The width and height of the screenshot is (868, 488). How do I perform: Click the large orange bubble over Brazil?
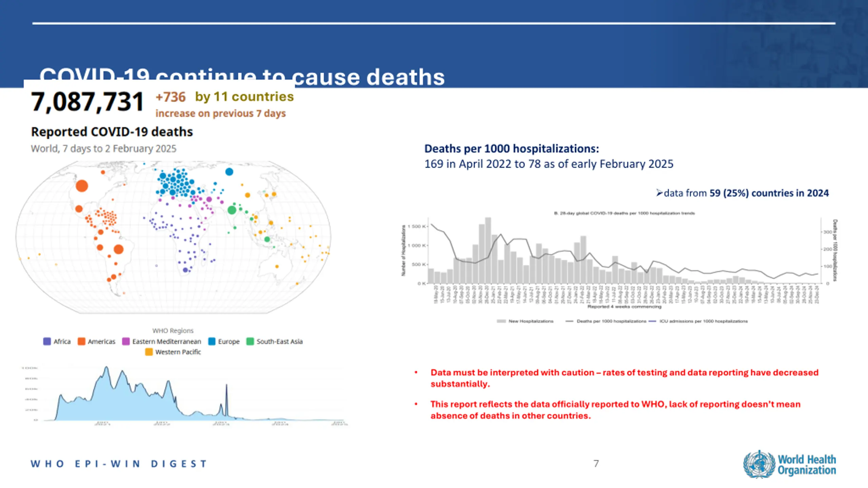[118, 249]
